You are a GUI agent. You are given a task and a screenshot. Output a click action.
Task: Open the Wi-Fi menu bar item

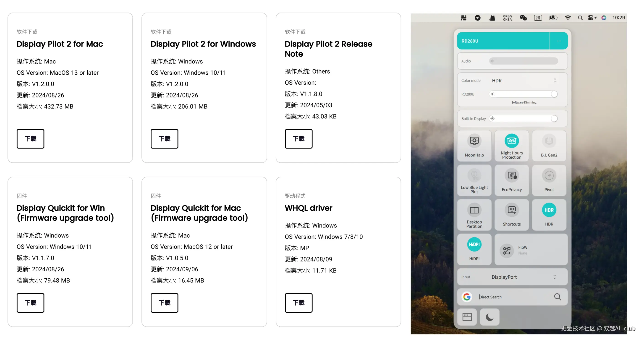568,18
